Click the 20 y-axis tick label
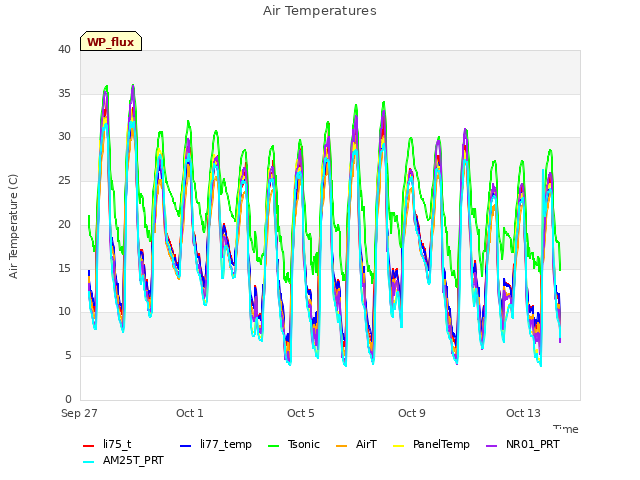 (64, 224)
